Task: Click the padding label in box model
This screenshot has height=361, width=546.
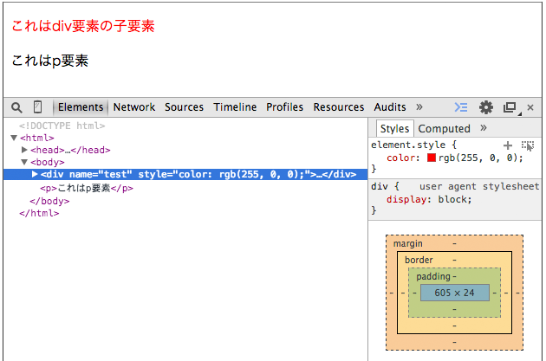Action: [433, 276]
